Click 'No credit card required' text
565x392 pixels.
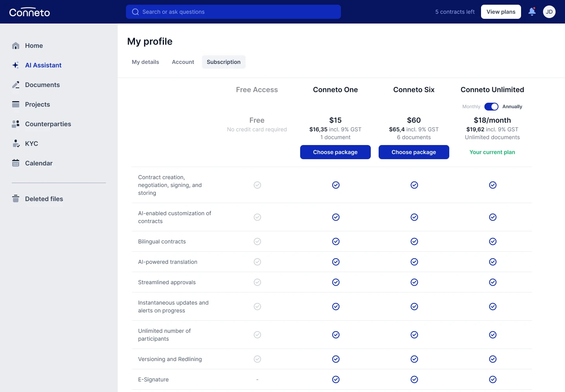pos(257,129)
